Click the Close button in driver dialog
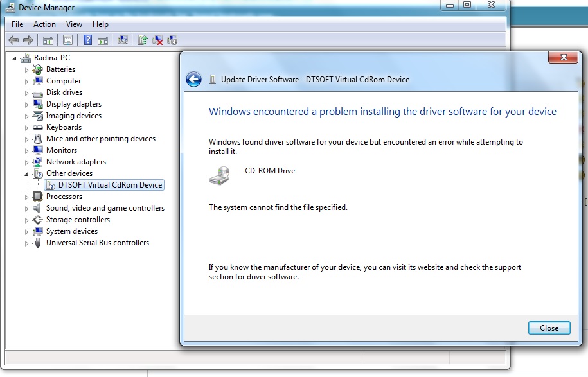 (x=549, y=328)
